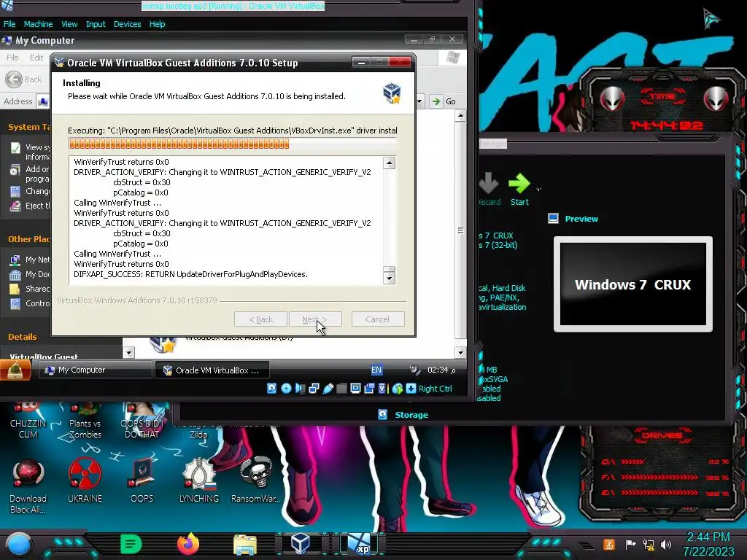Open the Devices menu
Viewport: 747px width, 560px height.
click(x=127, y=24)
